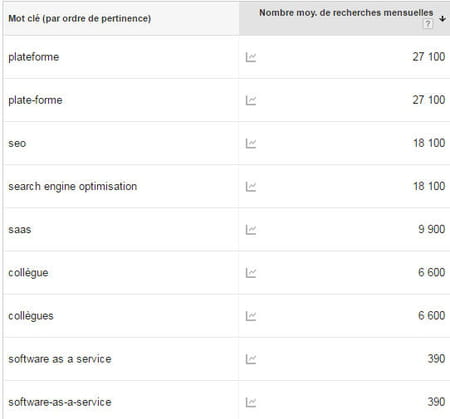Click the 9 900 value for saas
This screenshot has width=450, height=419.
[x=432, y=229]
